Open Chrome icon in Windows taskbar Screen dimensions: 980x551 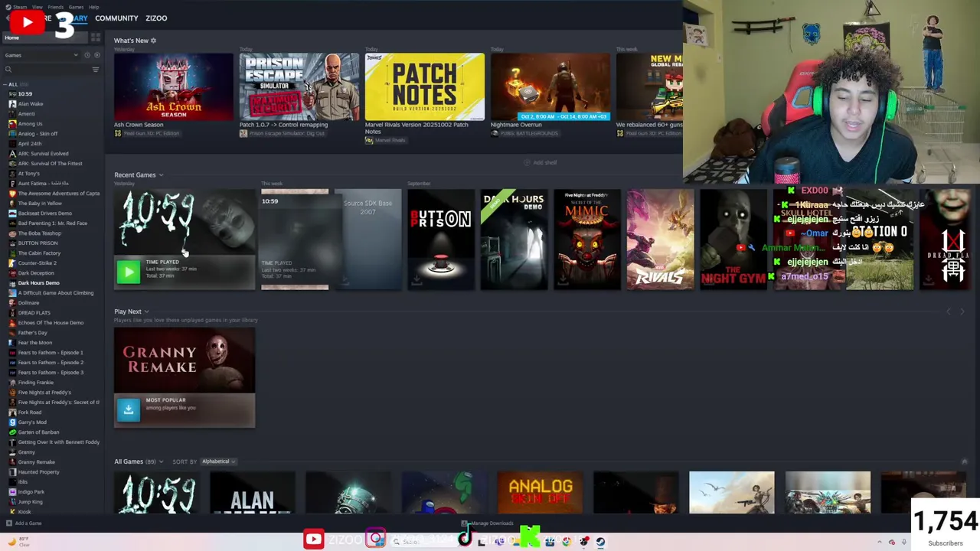[567, 542]
